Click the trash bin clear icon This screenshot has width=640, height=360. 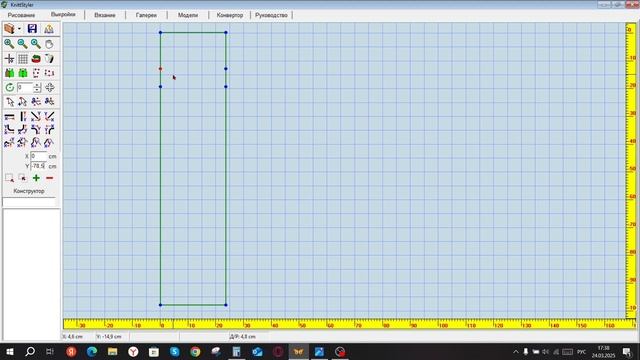pyautogui.click(x=49, y=59)
